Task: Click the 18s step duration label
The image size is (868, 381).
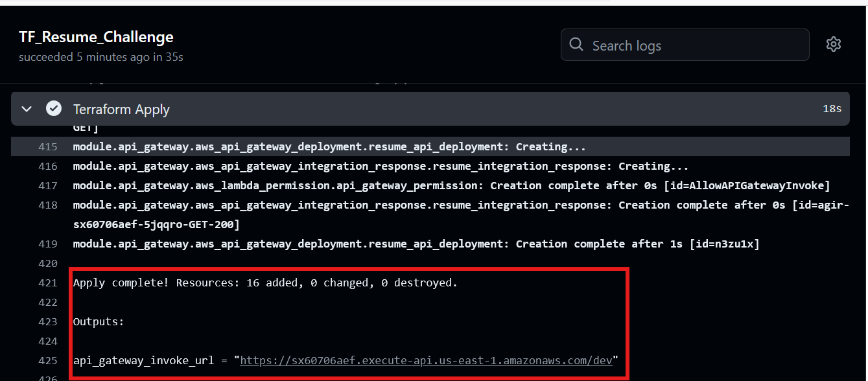Action: pos(832,109)
